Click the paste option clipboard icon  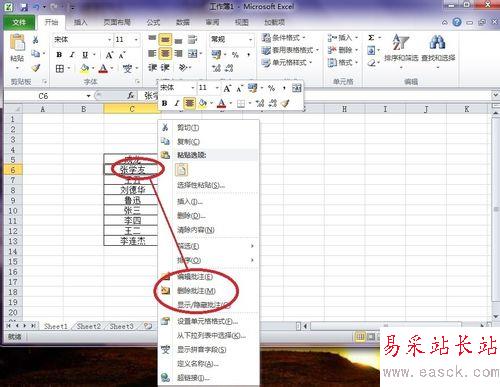click(x=181, y=170)
